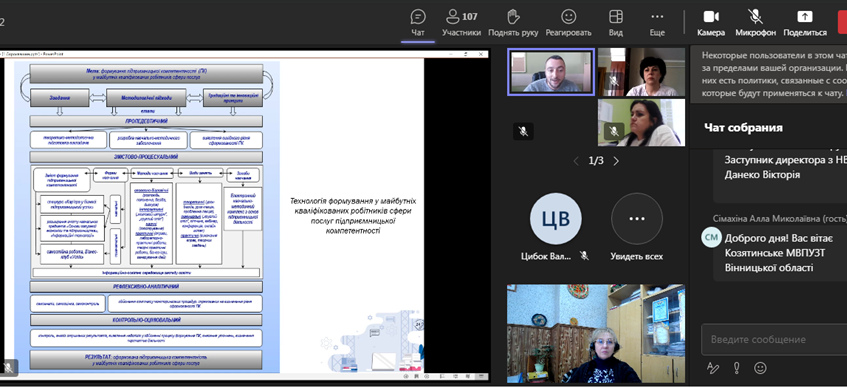This screenshot has height=388, width=847.
Task: Show the Участники list (107)
Action: (x=461, y=23)
